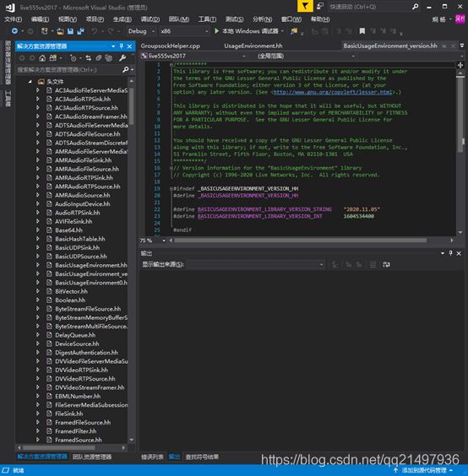Click the Solution Explorer search field
468x476 pixels.
[68, 70]
